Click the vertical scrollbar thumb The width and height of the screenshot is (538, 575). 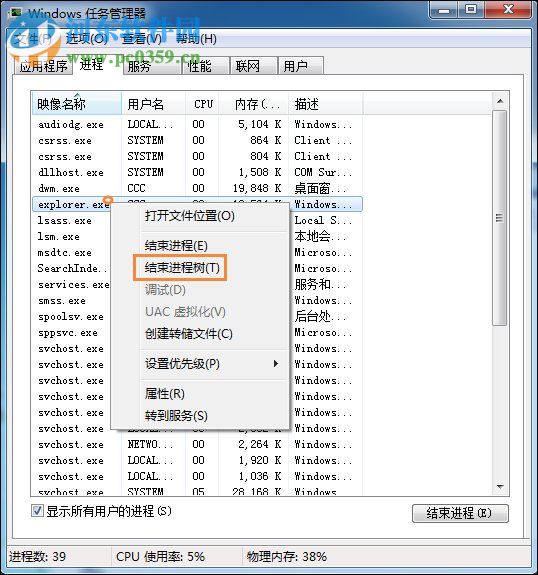pyautogui.click(x=499, y=218)
